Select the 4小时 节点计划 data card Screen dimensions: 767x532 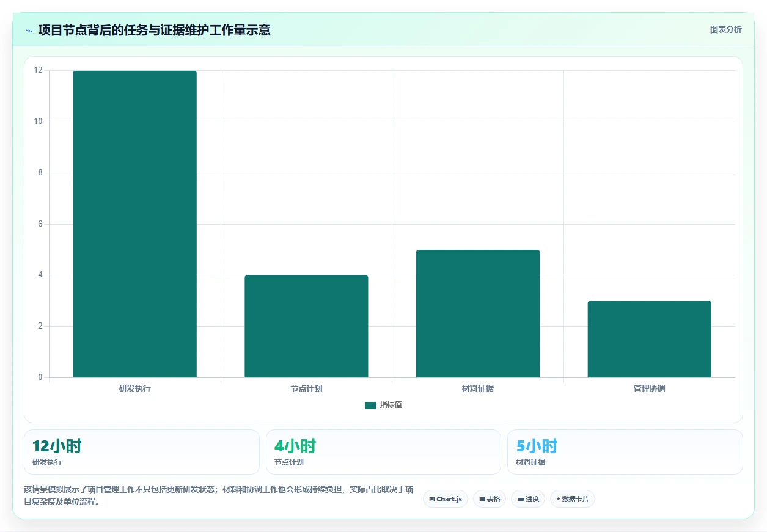click(x=383, y=452)
